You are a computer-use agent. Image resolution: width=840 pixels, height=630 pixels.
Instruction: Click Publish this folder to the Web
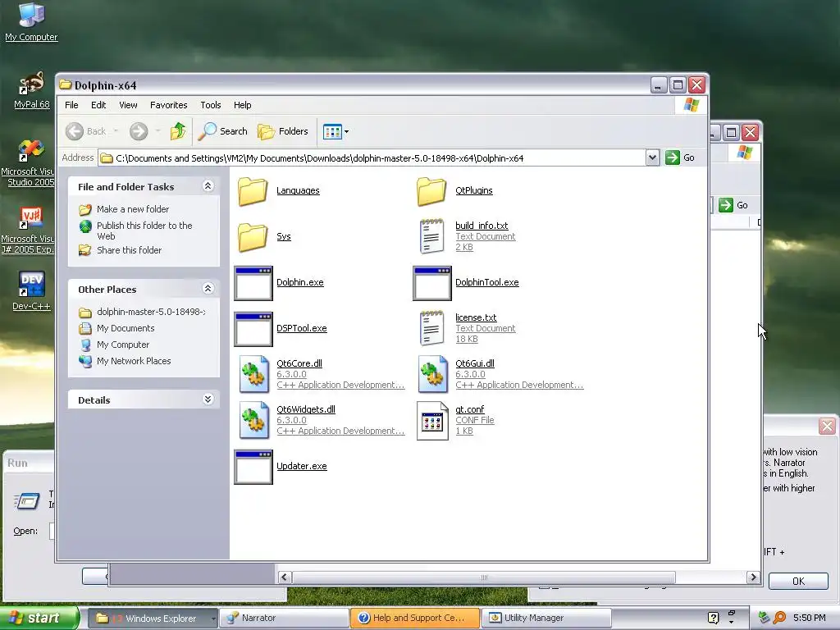[x=144, y=231]
